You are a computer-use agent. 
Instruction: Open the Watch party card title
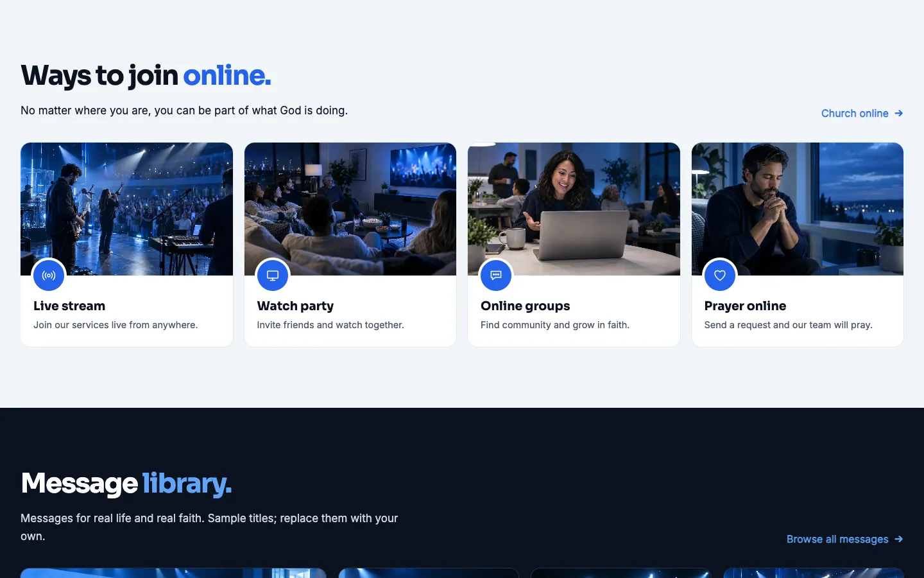pyautogui.click(x=295, y=306)
